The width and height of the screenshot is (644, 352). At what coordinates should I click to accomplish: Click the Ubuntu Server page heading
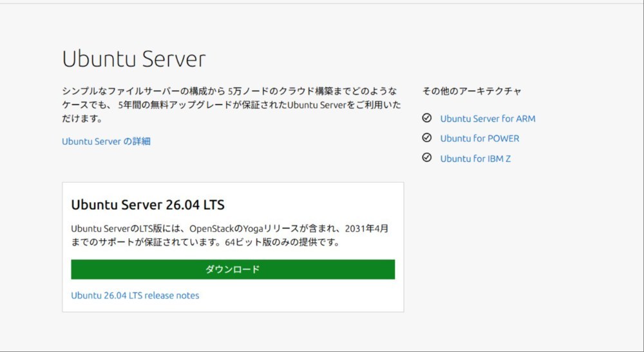coord(134,59)
